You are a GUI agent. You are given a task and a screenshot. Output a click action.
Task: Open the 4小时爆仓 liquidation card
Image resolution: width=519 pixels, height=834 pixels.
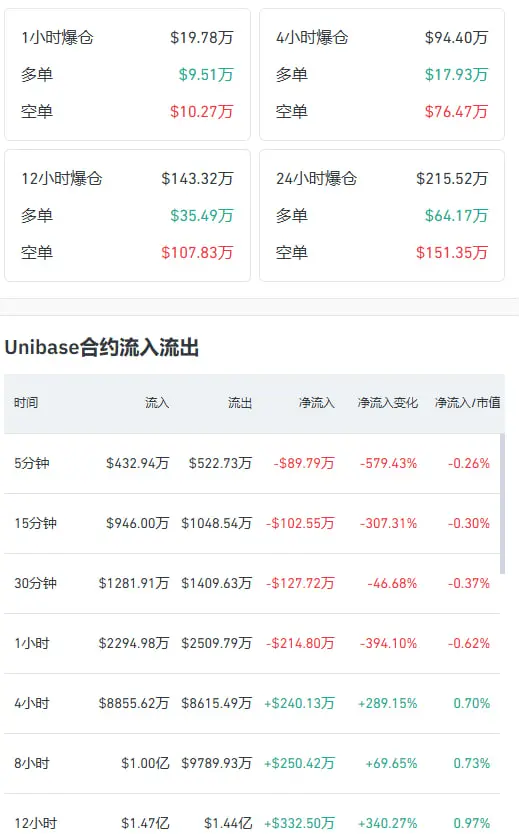click(382, 74)
